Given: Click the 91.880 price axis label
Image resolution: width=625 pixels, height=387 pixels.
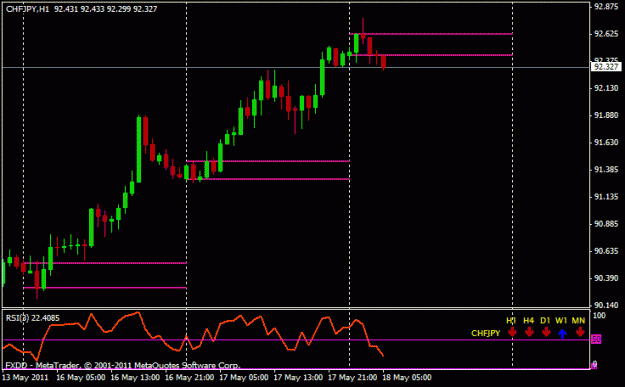Looking at the screenshot, I should point(606,115).
